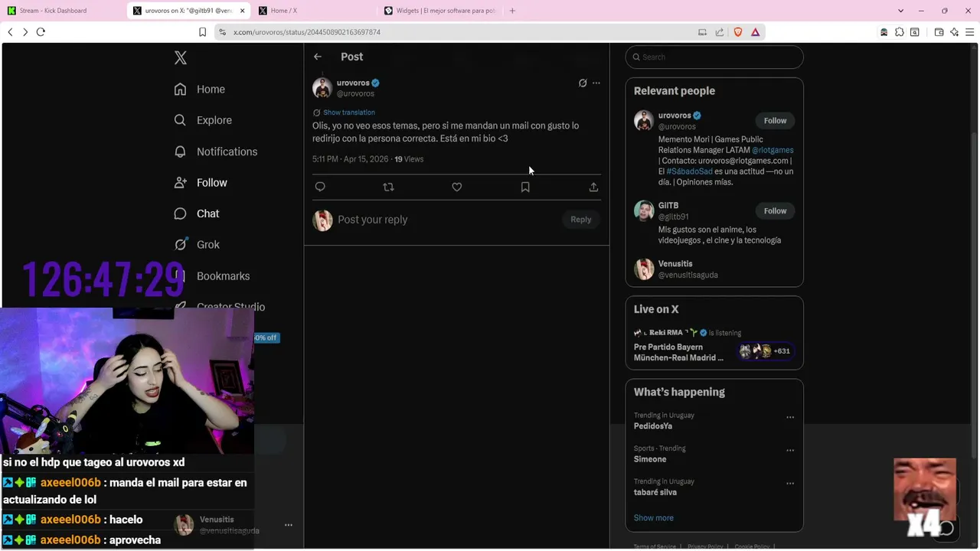Viewport: 980px width, 551px height.
Task: Bookmark the urovoros post
Action: [x=525, y=187]
